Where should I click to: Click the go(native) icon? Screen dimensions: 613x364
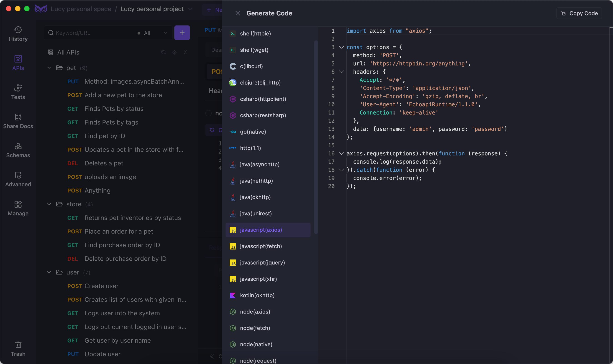[x=233, y=132]
